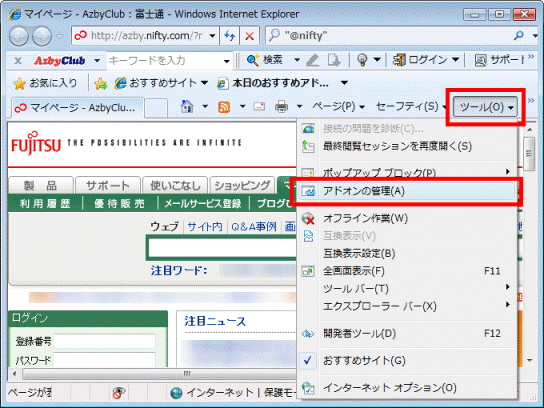Select 最終閲覧セッションを再度開く(S)
The height and width of the screenshot is (408, 544).
pos(407,146)
